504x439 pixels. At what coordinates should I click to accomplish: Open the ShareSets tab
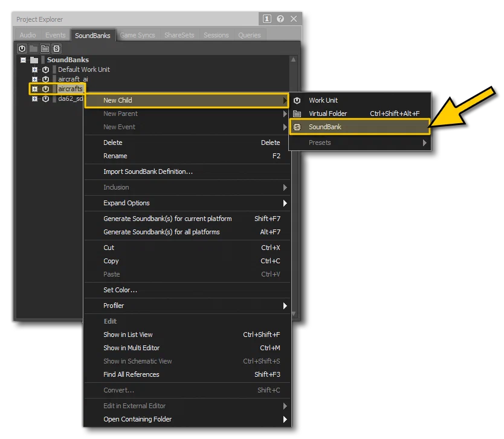179,35
